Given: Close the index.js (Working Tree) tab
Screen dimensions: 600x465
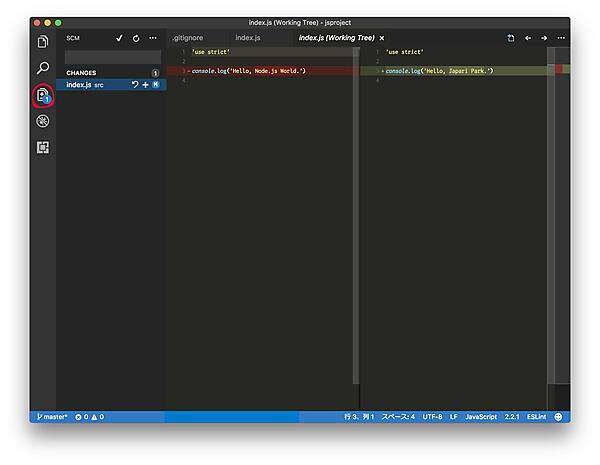Looking at the screenshot, I should (x=382, y=38).
